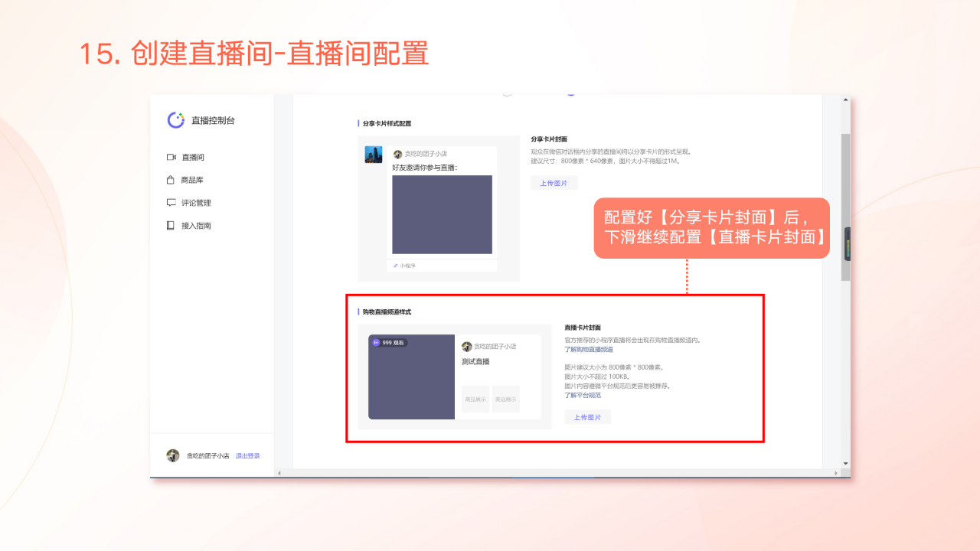The image size is (980, 551).
Task: Click the vertical scrollbar down arrow
Action: [x=845, y=463]
